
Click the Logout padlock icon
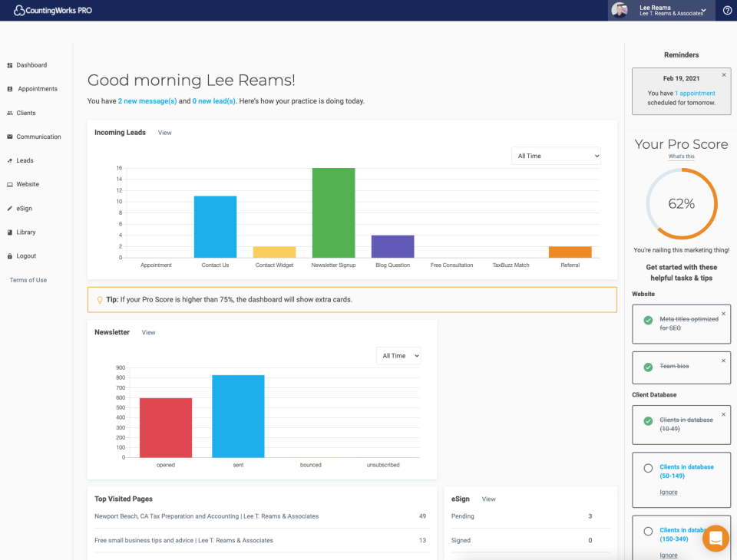coord(9,256)
